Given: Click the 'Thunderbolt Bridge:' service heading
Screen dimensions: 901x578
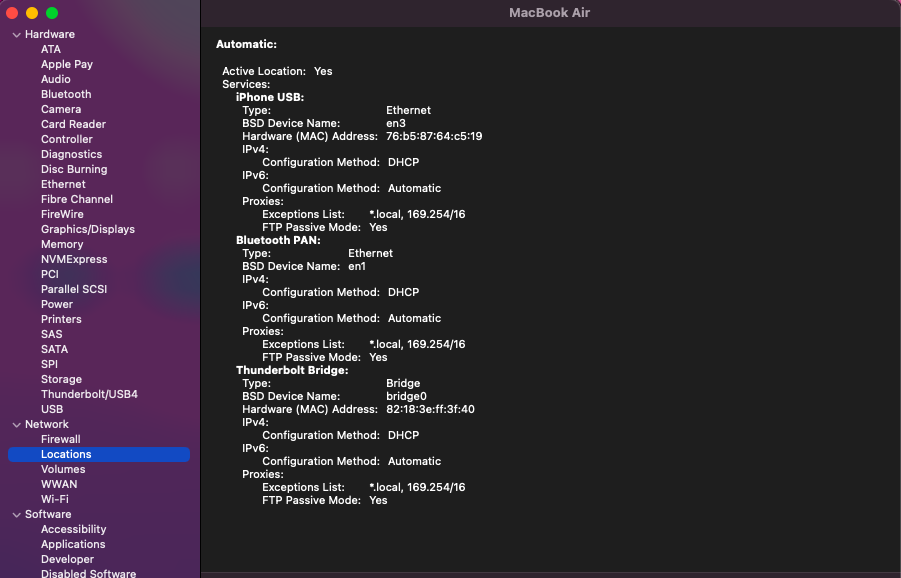Looking at the screenshot, I should pos(292,370).
